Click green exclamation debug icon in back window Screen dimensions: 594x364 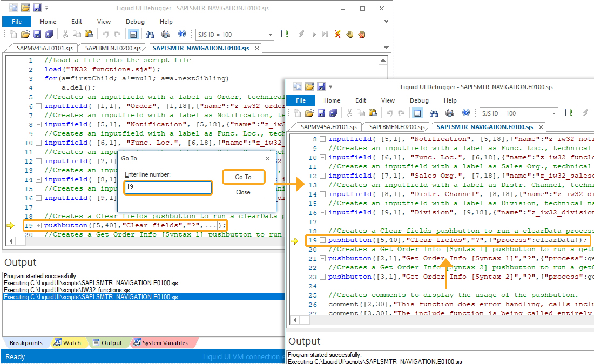click(286, 34)
